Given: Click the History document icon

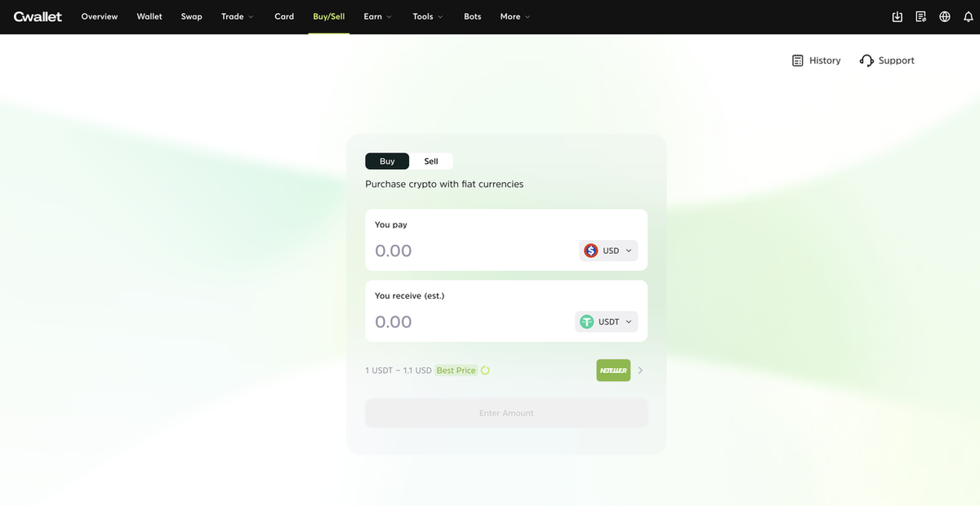Looking at the screenshot, I should tap(798, 60).
